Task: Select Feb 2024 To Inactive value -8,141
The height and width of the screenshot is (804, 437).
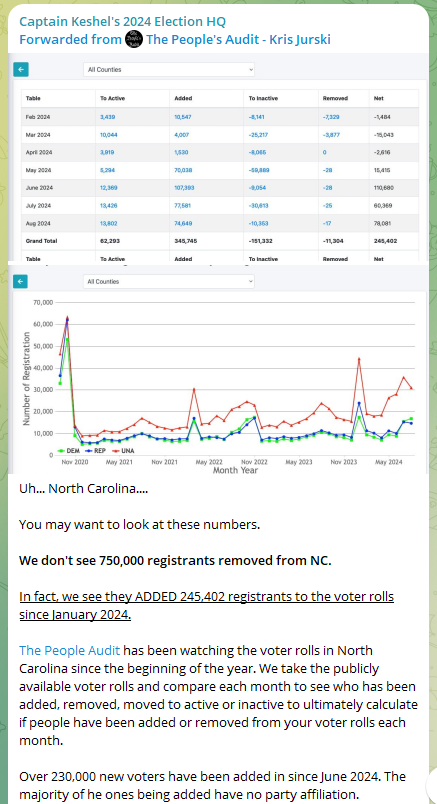Action: click(256, 117)
